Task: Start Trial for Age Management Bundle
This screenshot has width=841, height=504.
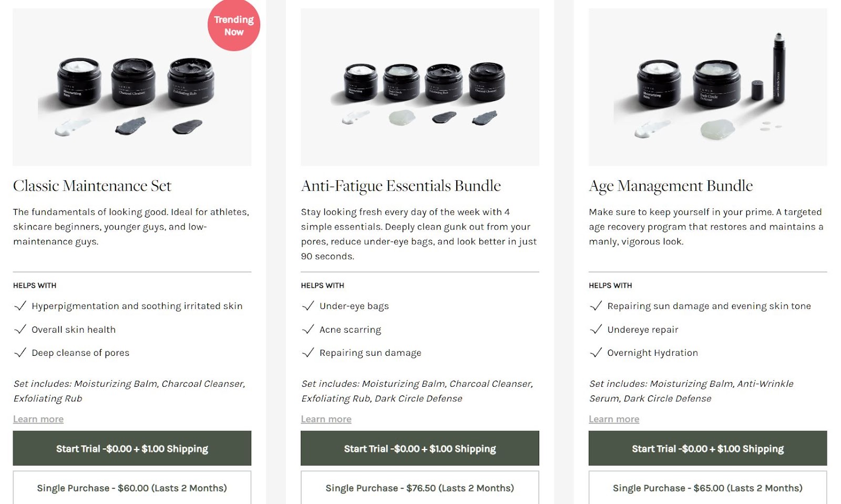Action: coord(707,448)
